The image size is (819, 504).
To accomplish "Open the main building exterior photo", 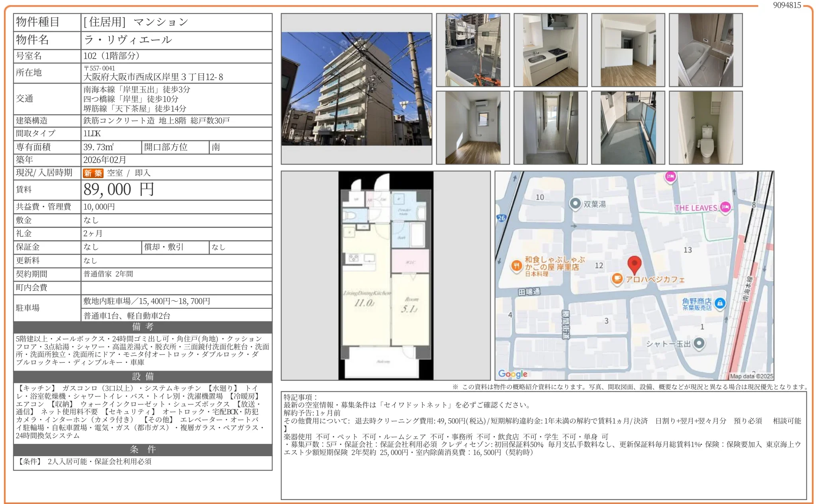I will tap(356, 88).
